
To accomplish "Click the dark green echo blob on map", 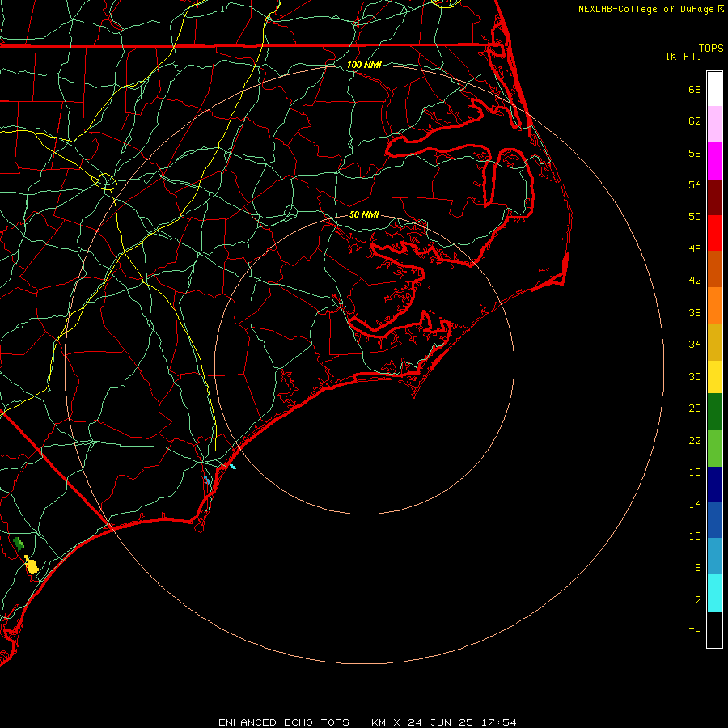I will tap(19, 544).
